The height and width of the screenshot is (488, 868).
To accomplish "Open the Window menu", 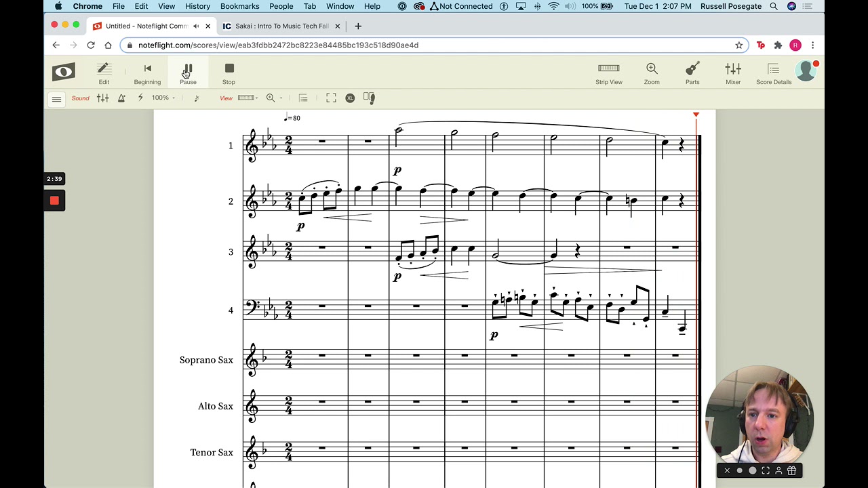I will coord(340,6).
